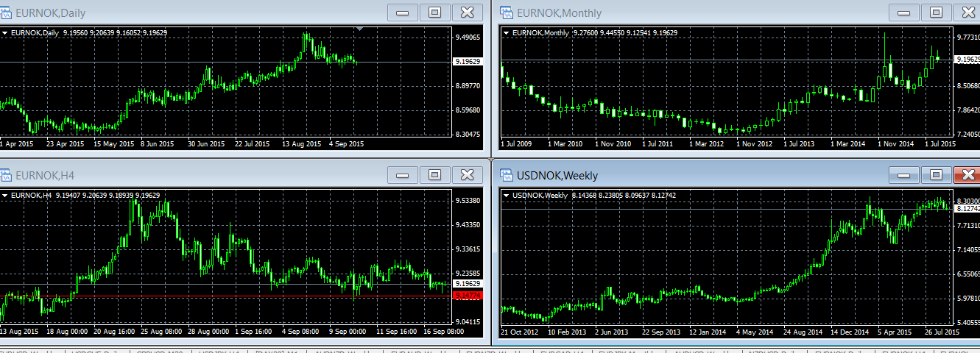Click the 1 Mar 2010 date label
The width and height of the screenshot is (980, 353).
[565, 144]
